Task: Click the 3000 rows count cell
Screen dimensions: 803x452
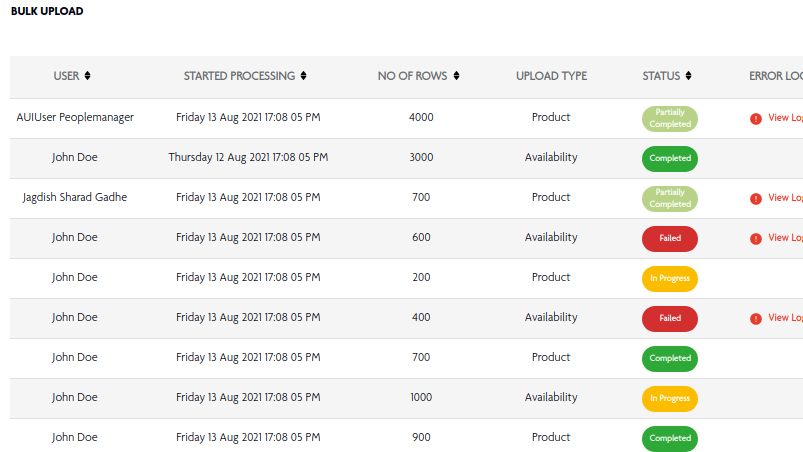Action: pos(421,157)
